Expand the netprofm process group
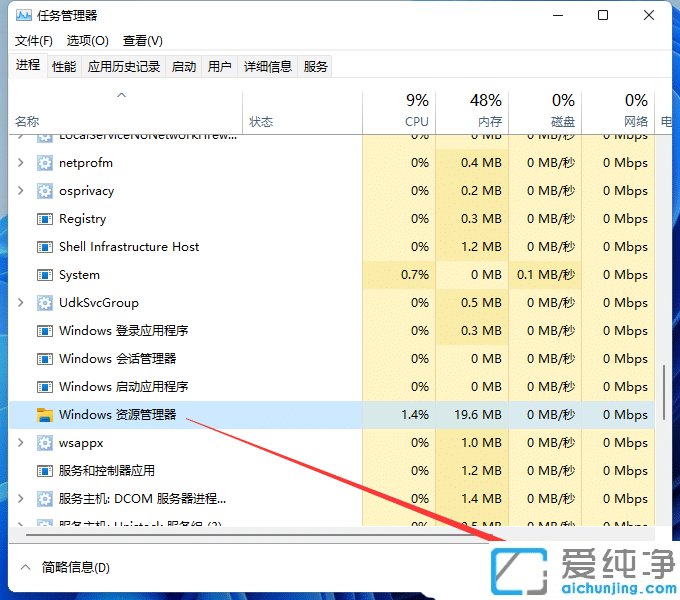Screen dimensions: 680x600 tap(20, 163)
